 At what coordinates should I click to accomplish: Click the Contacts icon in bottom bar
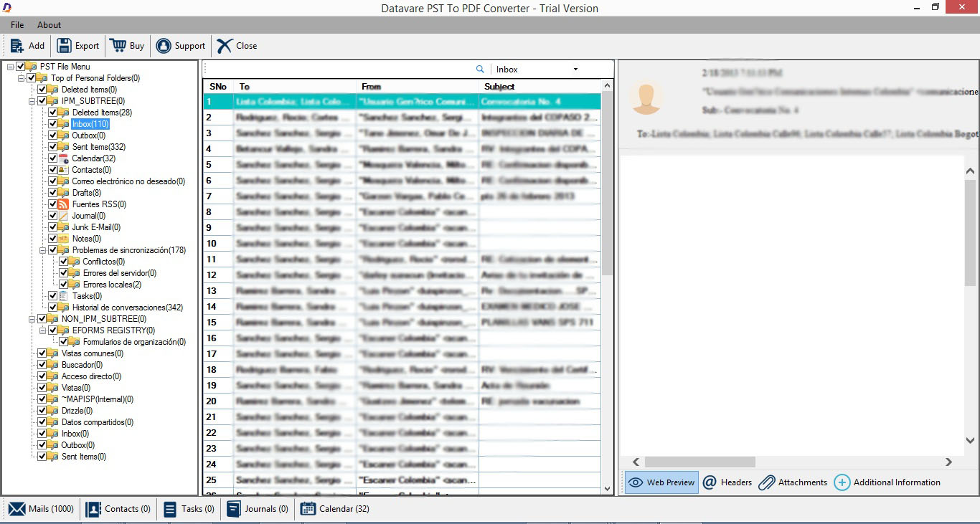93,509
